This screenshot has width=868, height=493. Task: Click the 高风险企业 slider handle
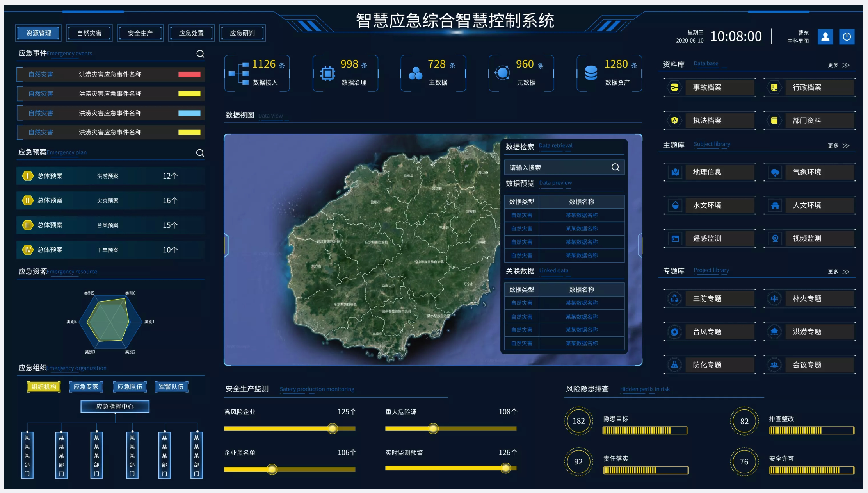[333, 429]
